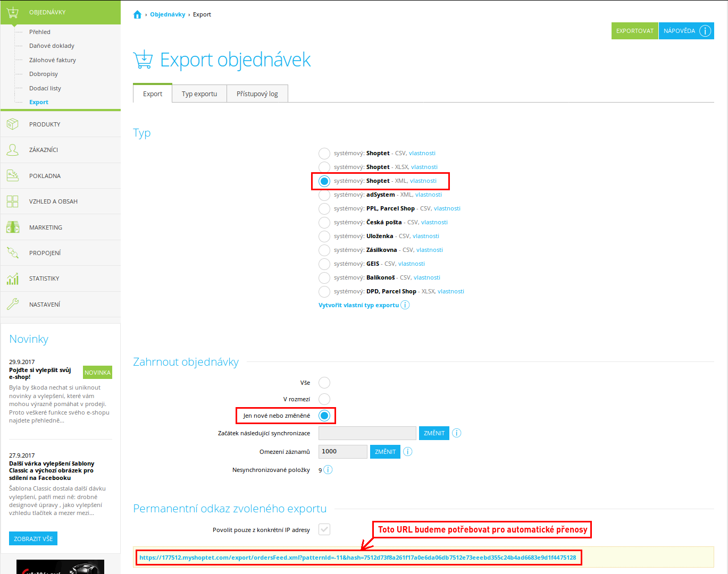Select GEIS CSV export type
Image resolution: width=728 pixels, height=574 pixels.
click(324, 264)
